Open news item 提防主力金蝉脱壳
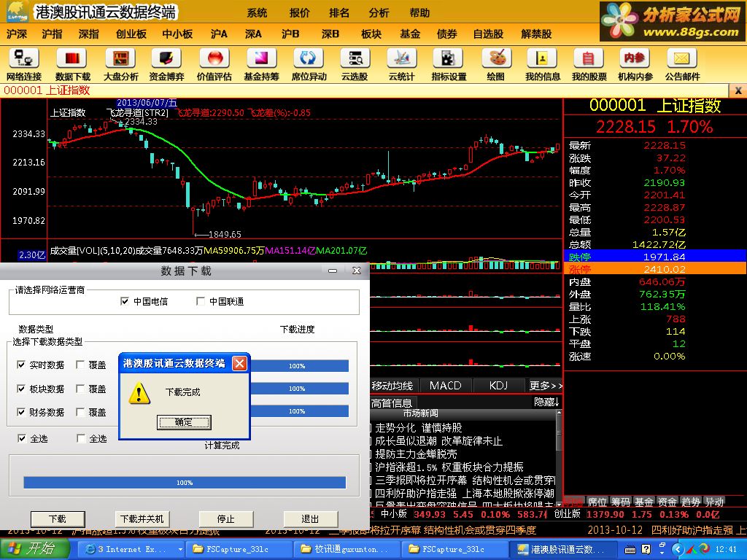747x560 pixels. pos(416,454)
